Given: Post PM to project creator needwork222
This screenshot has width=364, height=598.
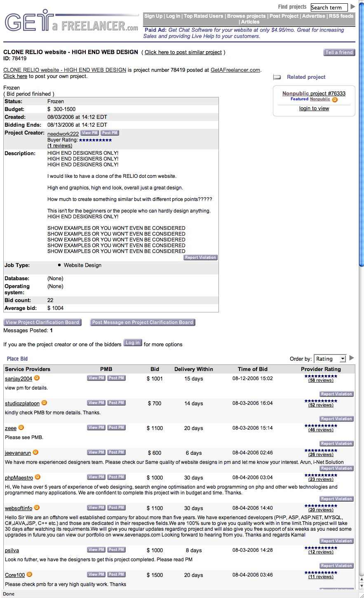Looking at the screenshot, I should pyautogui.click(x=110, y=133).
